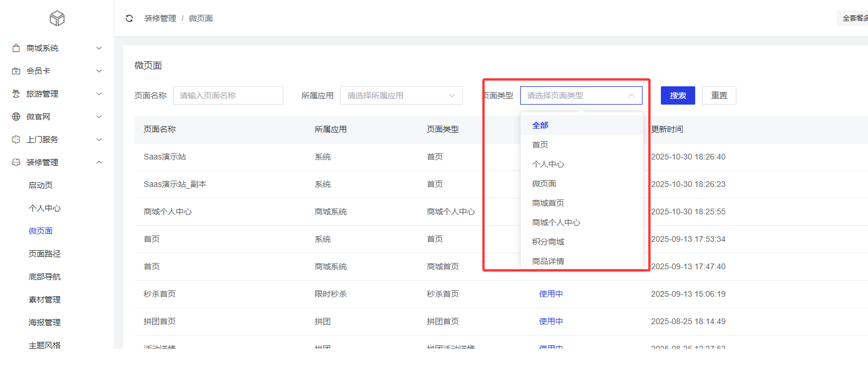Viewport: 868px width, 387px height.
Task: Select 商城首页 from the dropdown list
Action: pos(548,203)
